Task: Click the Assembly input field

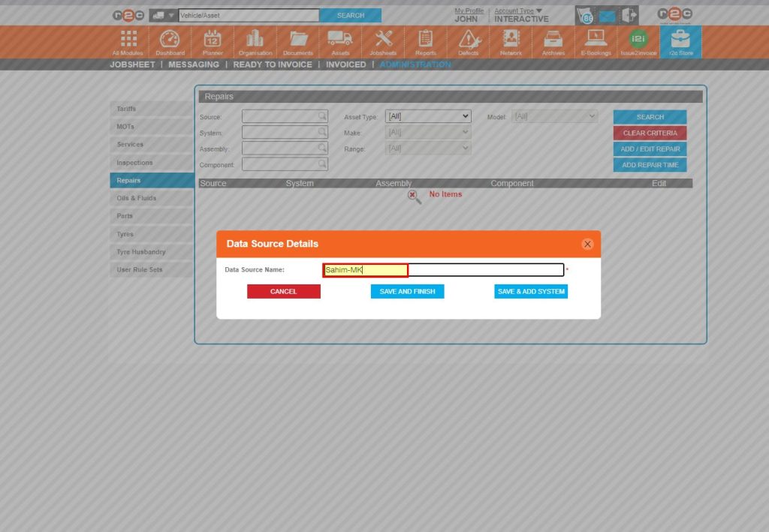Action: [x=285, y=148]
